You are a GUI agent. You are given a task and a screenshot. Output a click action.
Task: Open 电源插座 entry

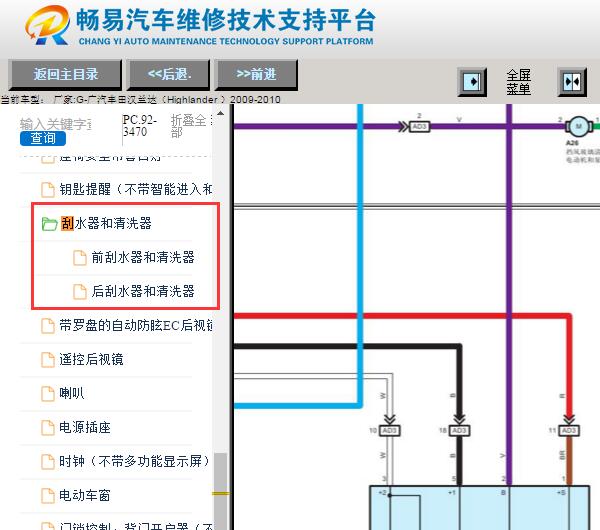point(85,427)
